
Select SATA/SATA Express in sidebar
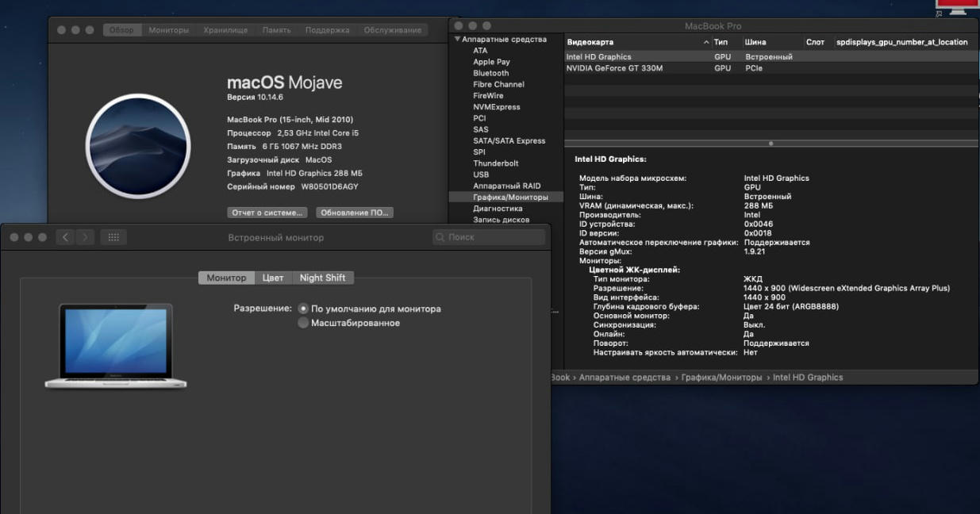(509, 140)
